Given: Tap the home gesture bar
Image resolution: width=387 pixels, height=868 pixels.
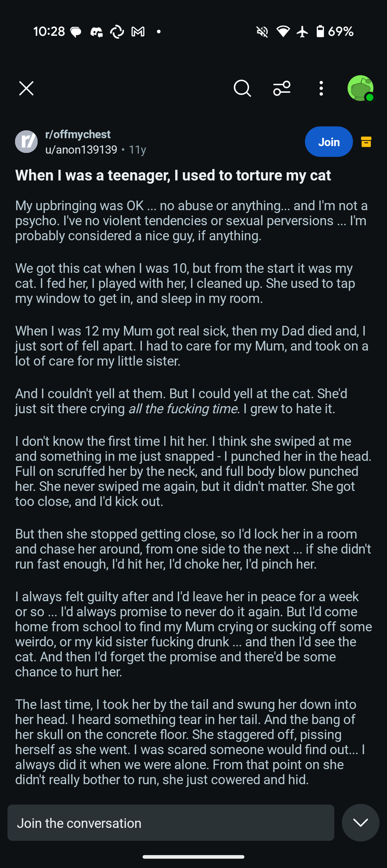Looking at the screenshot, I should pyautogui.click(x=193, y=857).
